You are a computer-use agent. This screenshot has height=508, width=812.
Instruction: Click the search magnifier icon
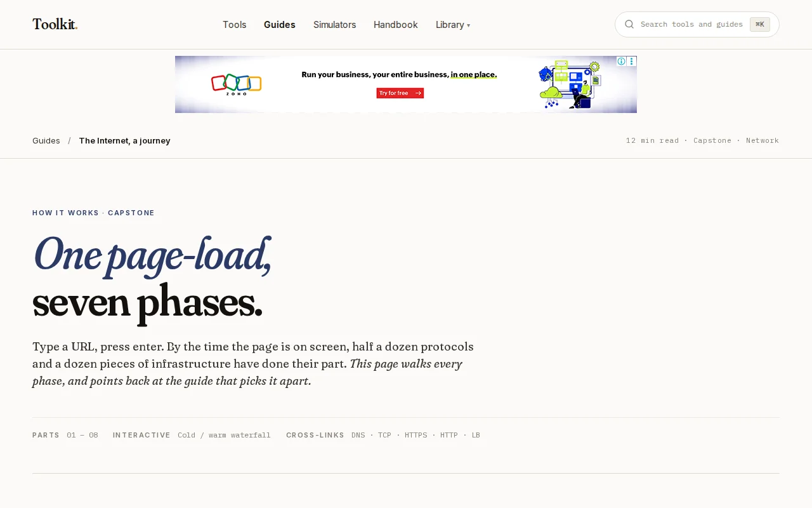click(629, 24)
